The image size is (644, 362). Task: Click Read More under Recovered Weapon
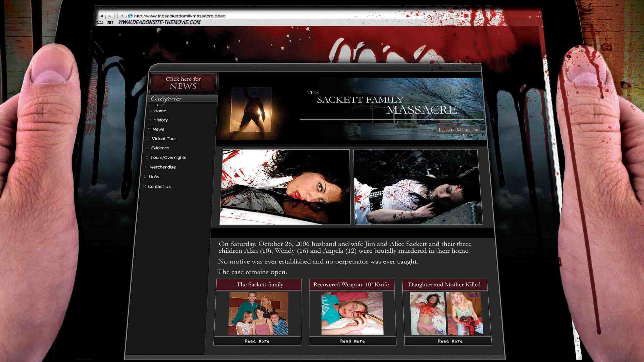[352, 341]
